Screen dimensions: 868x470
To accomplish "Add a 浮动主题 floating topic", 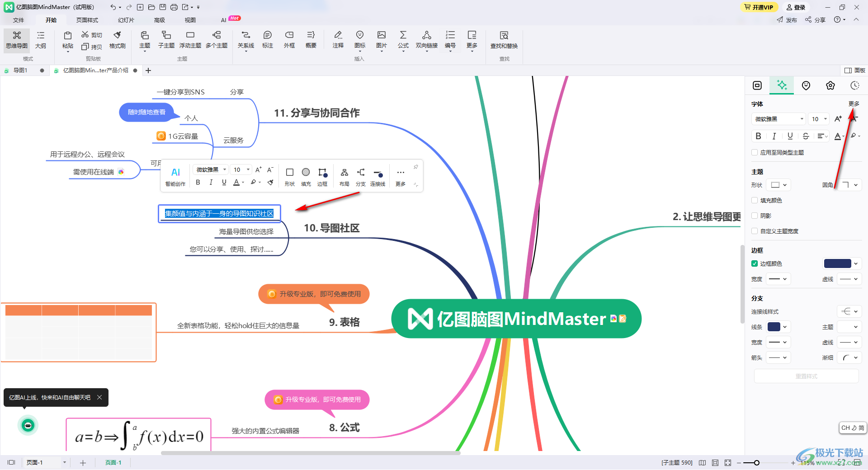I will coord(190,40).
